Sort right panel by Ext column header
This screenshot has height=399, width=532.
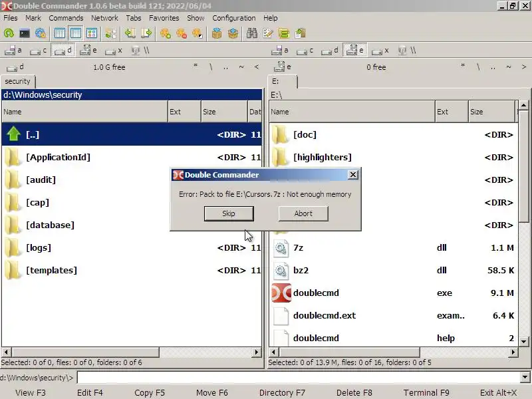[452, 112]
